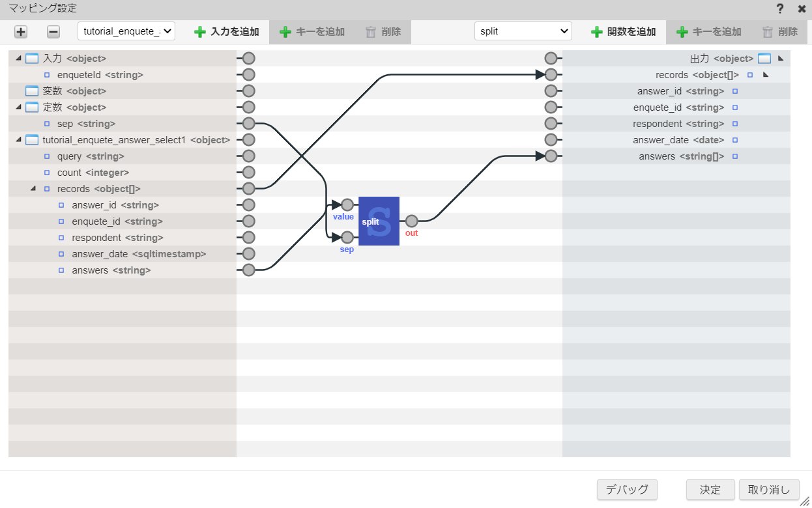The height and width of the screenshot is (508, 812).
Task: Collapse the output records triangle
Action: click(766, 75)
